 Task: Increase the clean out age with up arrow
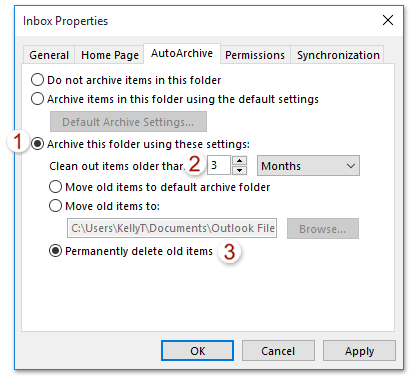(239, 161)
